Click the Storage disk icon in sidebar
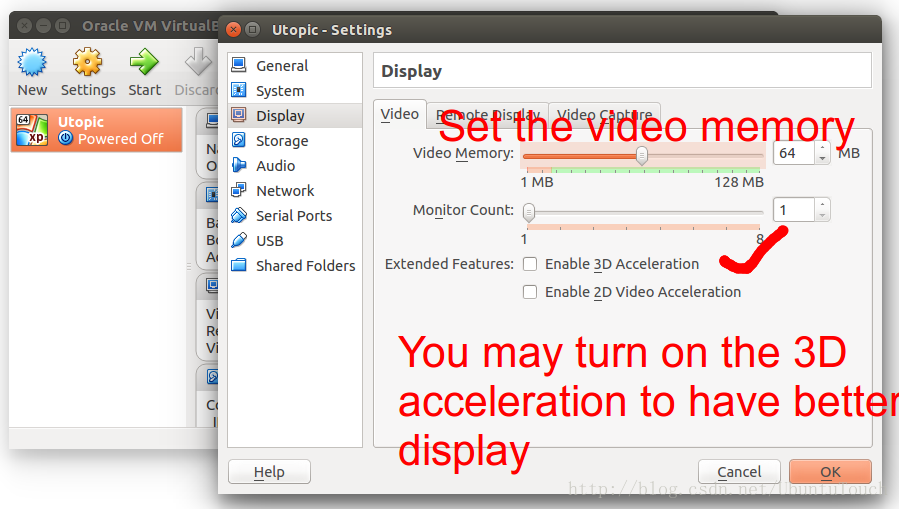The width and height of the screenshot is (899, 509). coord(239,140)
